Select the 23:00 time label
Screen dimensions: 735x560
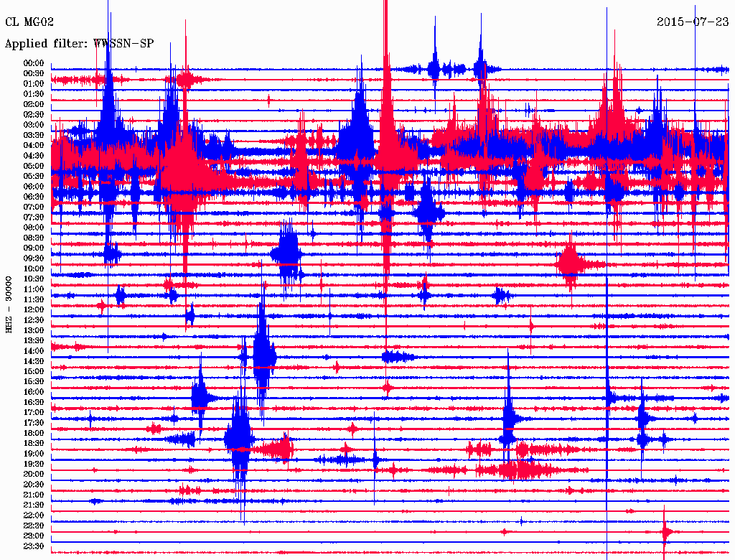34,536
